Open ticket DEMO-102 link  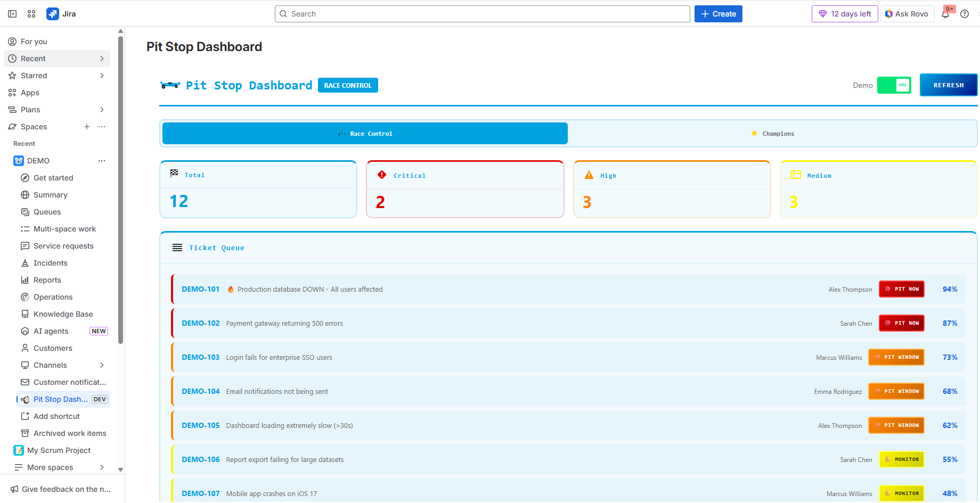click(201, 323)
